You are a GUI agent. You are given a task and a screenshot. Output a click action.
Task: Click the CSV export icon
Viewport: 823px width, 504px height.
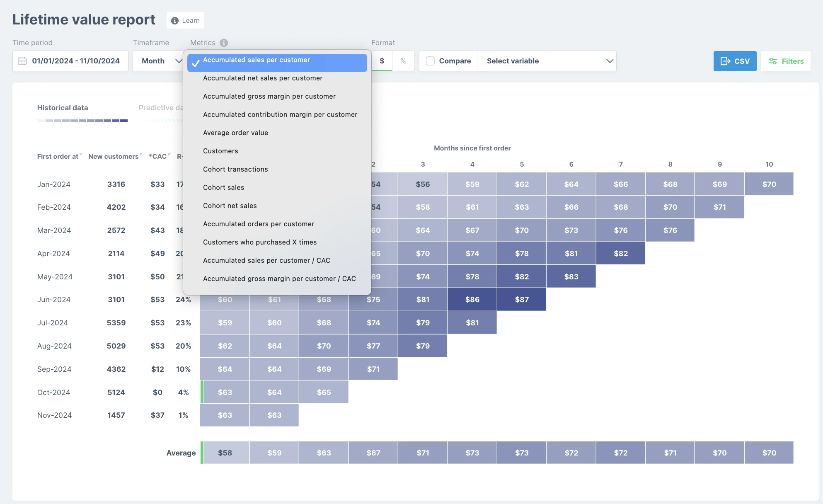pyautogui.click(x=725, y=61)
